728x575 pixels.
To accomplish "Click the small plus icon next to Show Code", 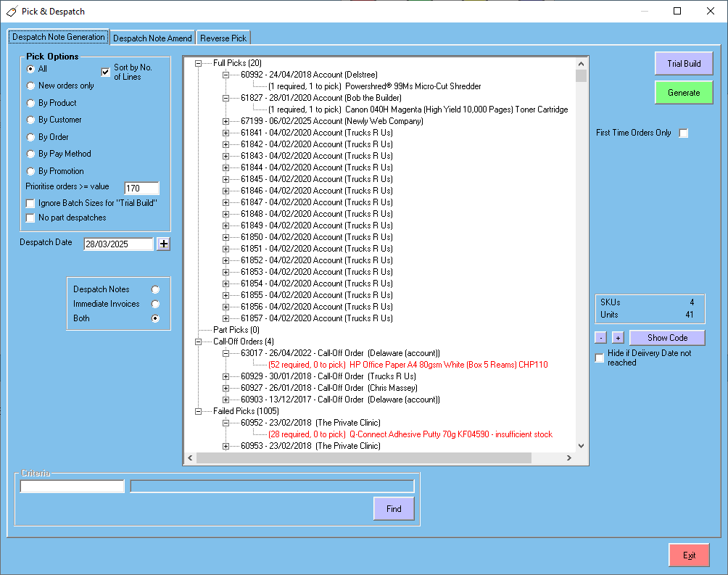I will pos(617,337).
